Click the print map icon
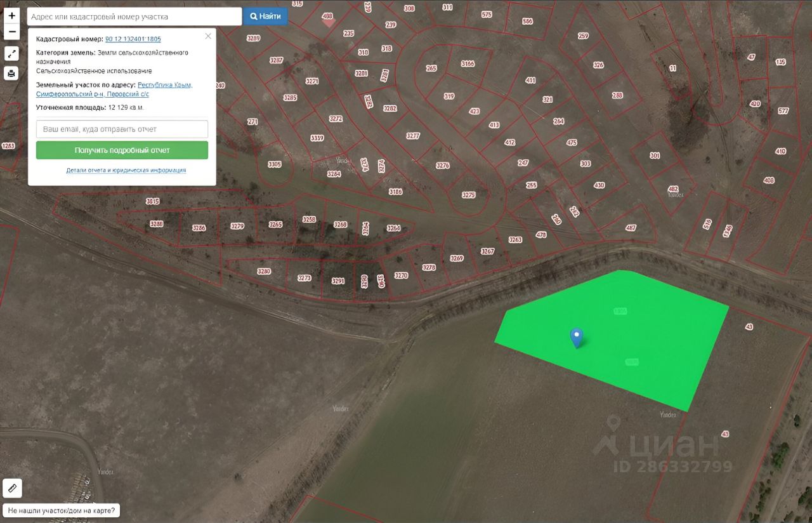This screenshot has height=523, width=812. [11, 74]
